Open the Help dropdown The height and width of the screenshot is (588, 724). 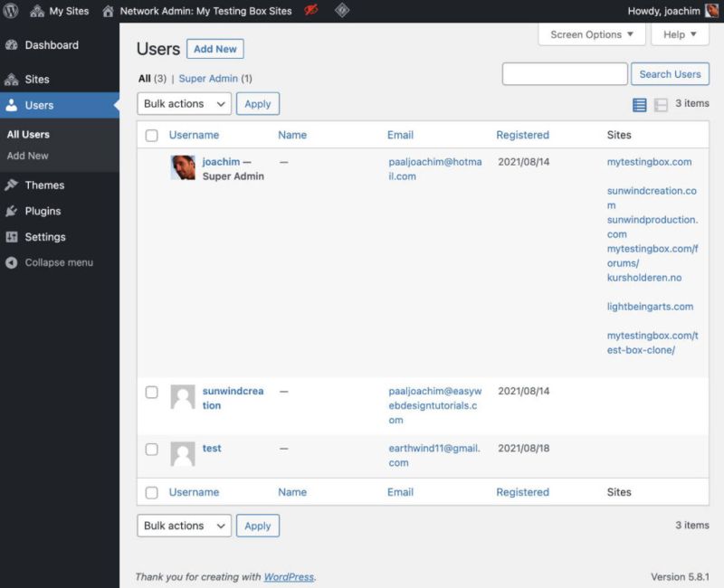click(680, 33)
